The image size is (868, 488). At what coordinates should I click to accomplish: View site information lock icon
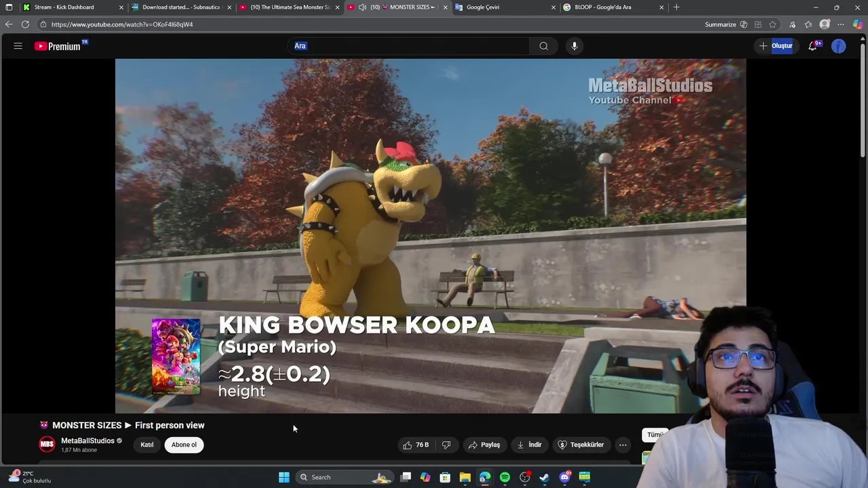tap(43, 24)
